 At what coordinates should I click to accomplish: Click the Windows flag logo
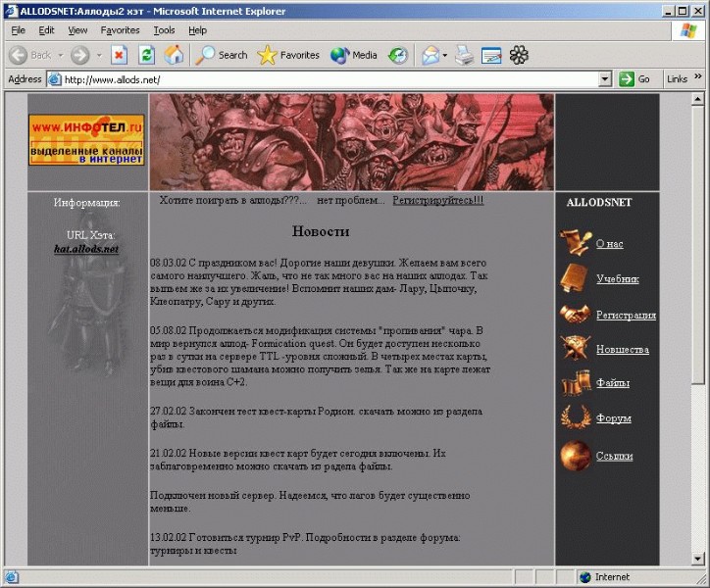[688, 30]
